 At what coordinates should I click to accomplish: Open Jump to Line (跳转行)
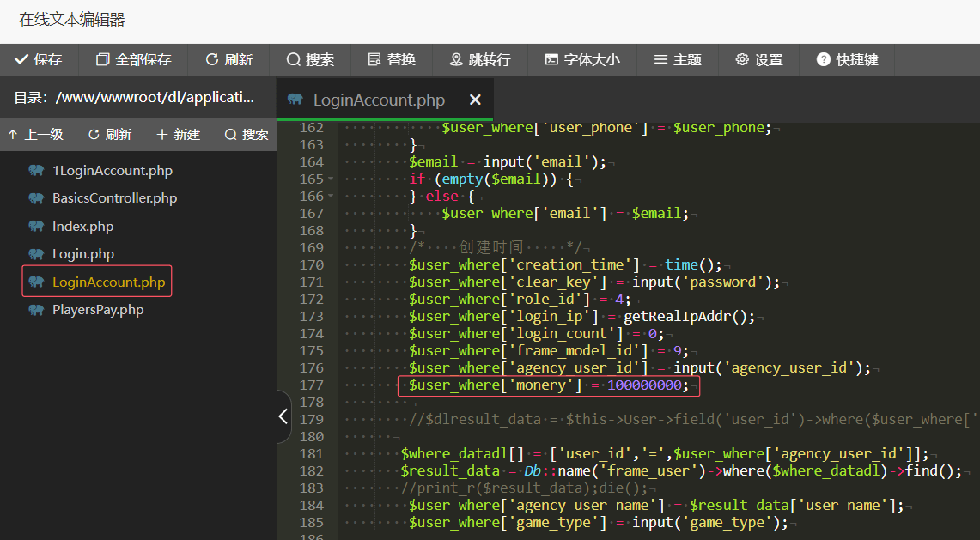[x=480, y=59]
